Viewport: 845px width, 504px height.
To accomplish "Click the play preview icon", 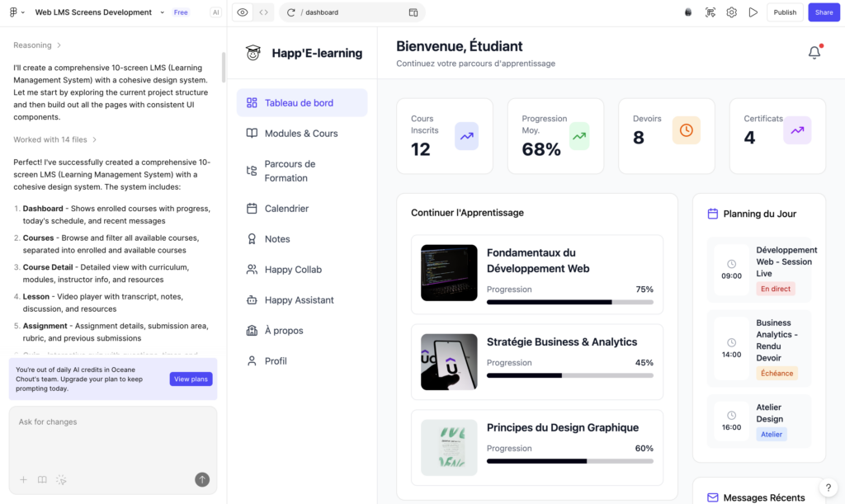I will [x=753, y=12].
